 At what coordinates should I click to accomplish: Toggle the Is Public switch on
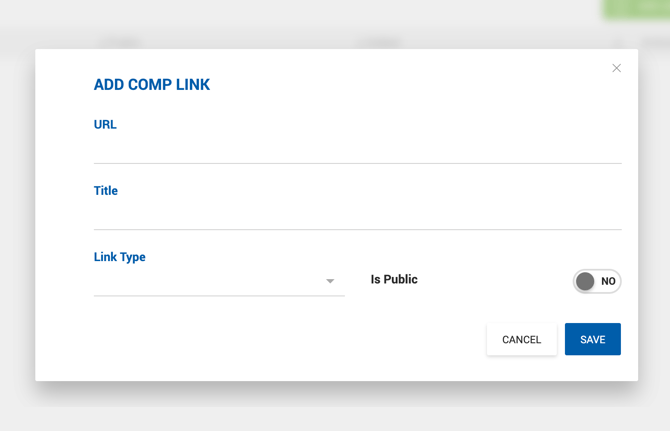[597, 281]
